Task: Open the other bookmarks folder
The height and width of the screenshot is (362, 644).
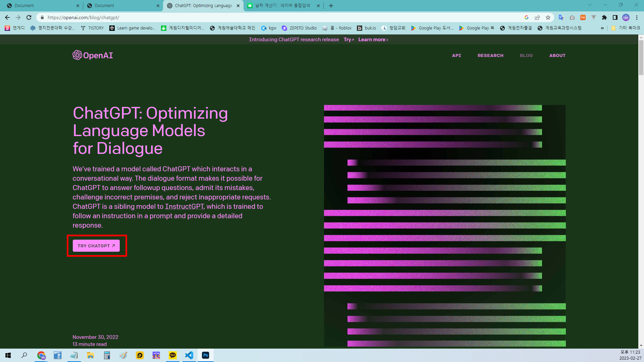Action: point(626,28)
